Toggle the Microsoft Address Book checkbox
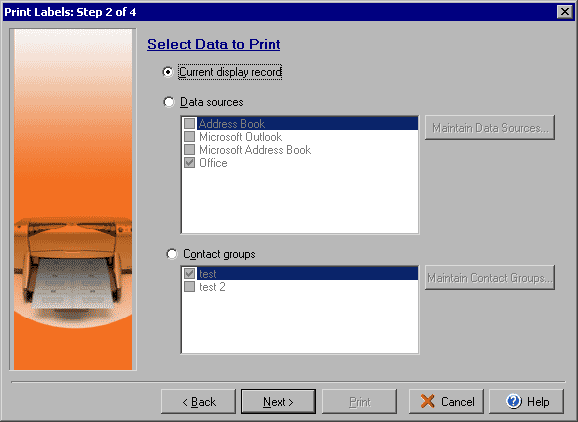The height and width of the screenshot is (422, 578). point(189,150)
